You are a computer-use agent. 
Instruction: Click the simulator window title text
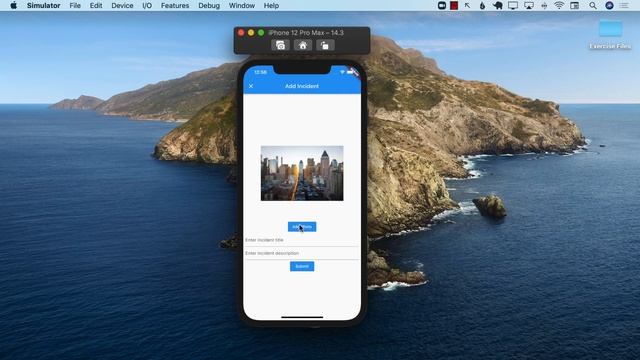click(x=306, y=33)
